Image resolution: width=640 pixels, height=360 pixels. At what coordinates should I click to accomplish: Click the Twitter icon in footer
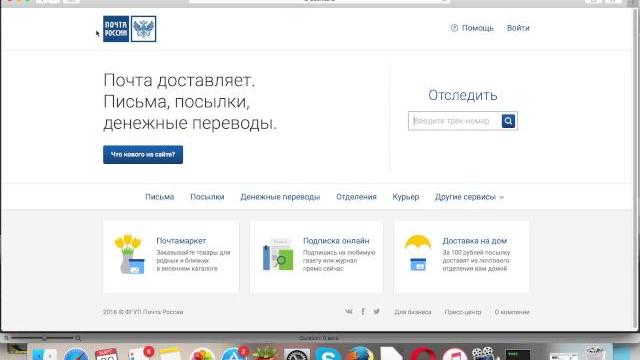[376, 311]
